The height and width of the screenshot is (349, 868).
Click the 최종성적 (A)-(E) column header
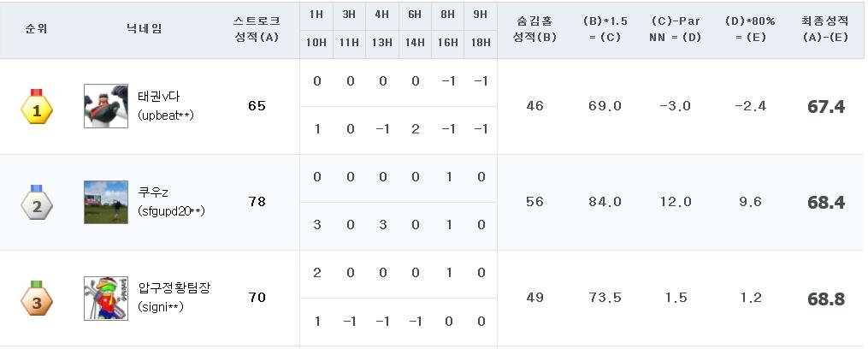tap(825, 29)
